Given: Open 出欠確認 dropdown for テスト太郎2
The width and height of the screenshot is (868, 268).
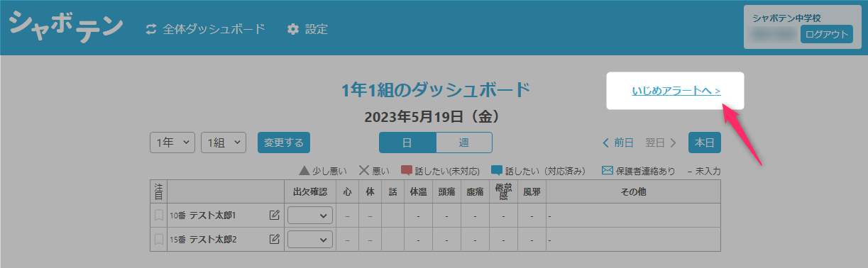Looking at the screenshot, I should (x=310, y=240).
